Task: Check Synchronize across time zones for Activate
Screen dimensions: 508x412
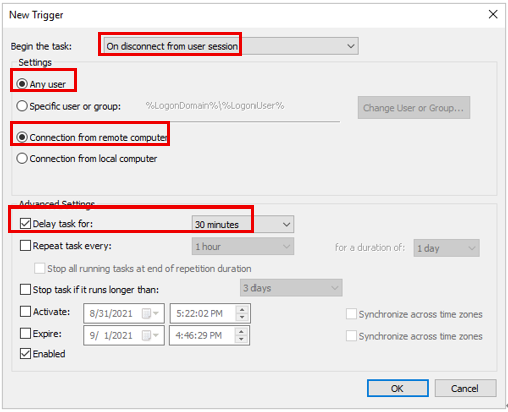Action: (x=351, y=314)
